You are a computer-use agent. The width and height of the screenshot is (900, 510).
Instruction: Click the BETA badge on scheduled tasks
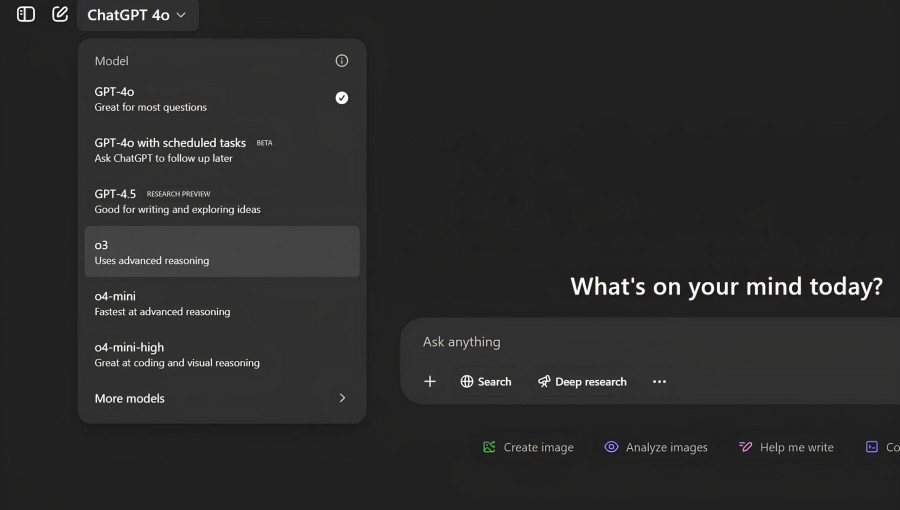264,143
